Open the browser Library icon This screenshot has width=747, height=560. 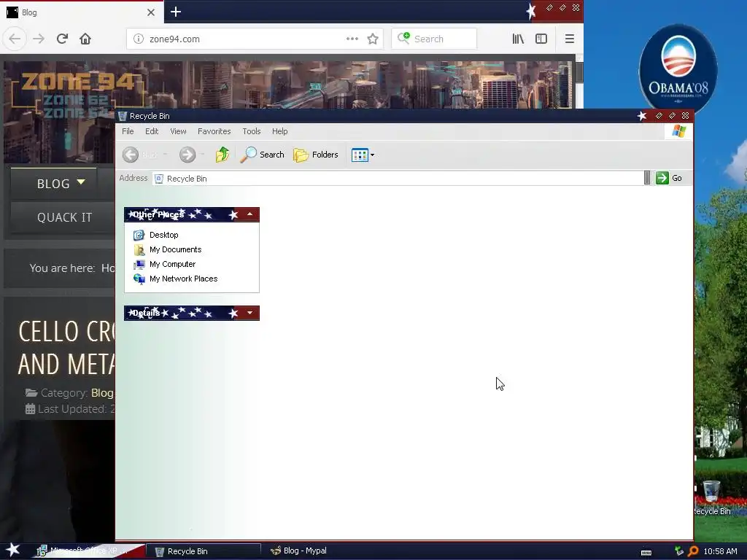coord(518,39)
